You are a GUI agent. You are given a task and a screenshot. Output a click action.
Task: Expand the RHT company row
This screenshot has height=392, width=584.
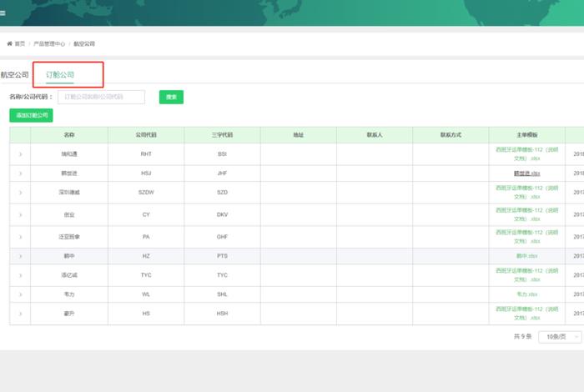tap(20, 154)
